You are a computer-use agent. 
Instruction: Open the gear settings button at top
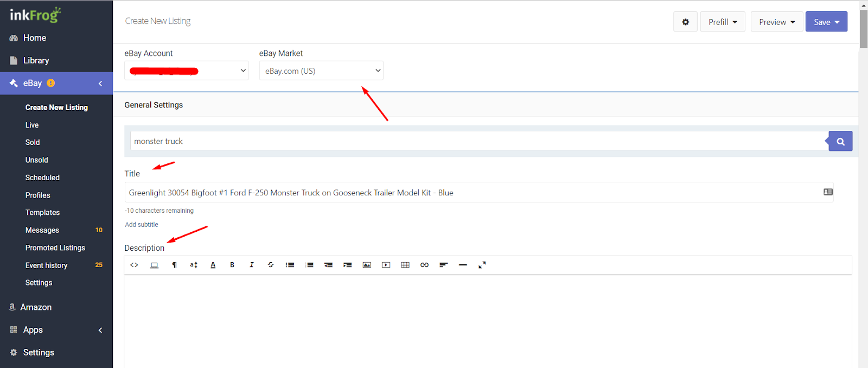[x=686, y=22]
